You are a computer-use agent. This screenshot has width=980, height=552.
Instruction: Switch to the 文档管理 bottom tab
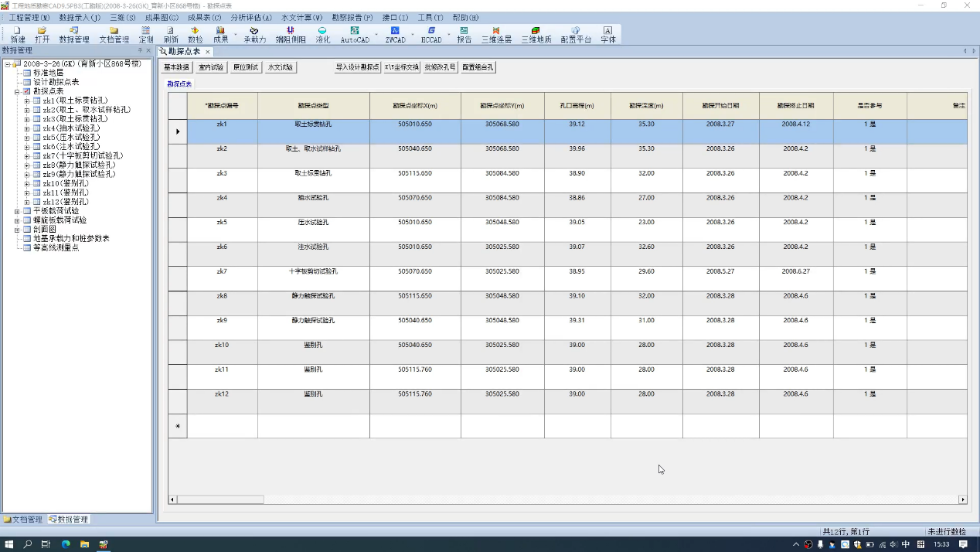point(23,520)
